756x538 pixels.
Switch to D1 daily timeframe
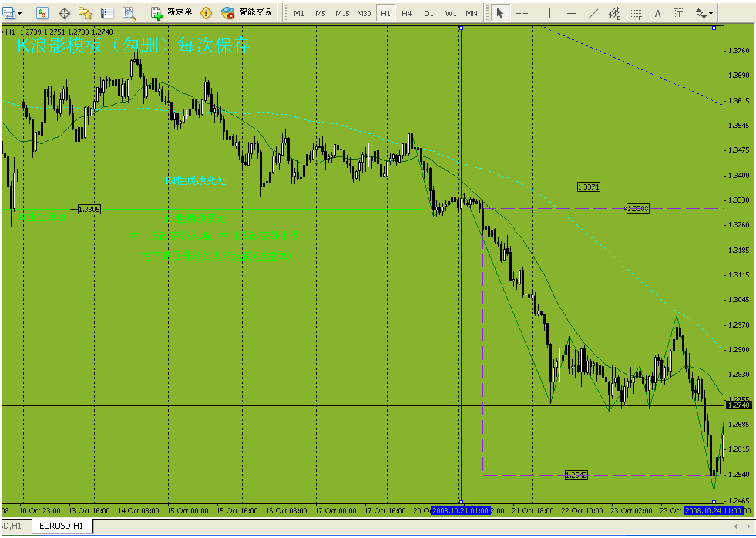(428, 14)
